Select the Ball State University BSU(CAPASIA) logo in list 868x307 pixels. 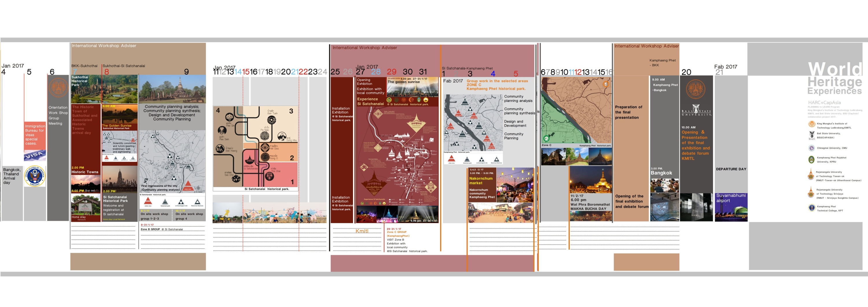(812, 135)
